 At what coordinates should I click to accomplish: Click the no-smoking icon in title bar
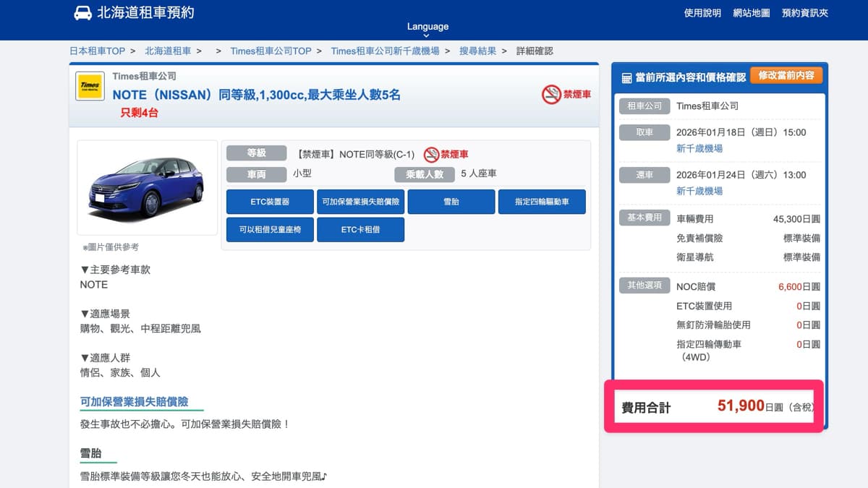click(x=551, y=94)
